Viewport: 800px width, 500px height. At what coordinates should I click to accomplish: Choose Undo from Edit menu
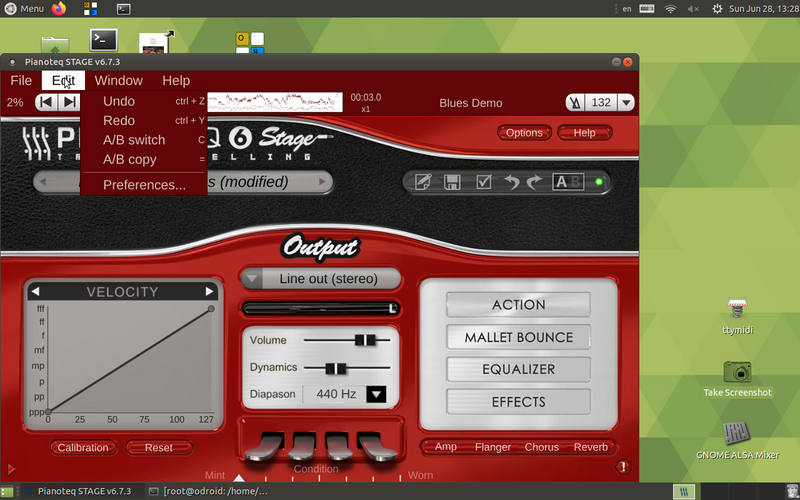144,101
